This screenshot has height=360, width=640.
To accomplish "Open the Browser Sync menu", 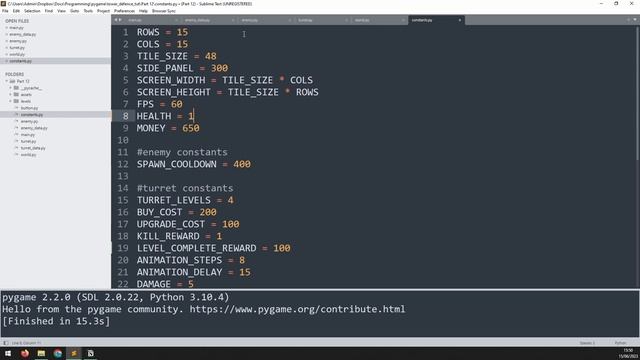I will [164, 11].
